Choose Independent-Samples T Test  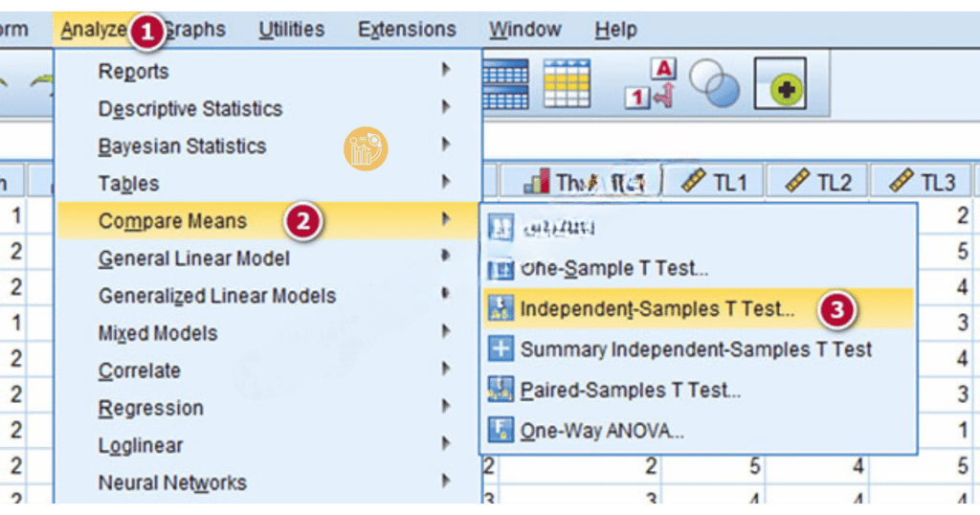point(657,309)
